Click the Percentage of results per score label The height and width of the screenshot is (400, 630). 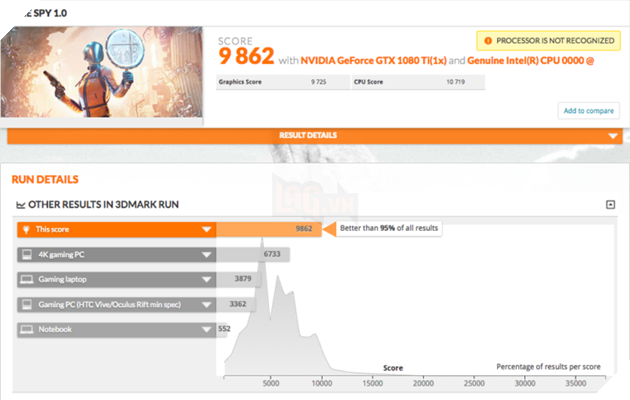click(548, 367)
